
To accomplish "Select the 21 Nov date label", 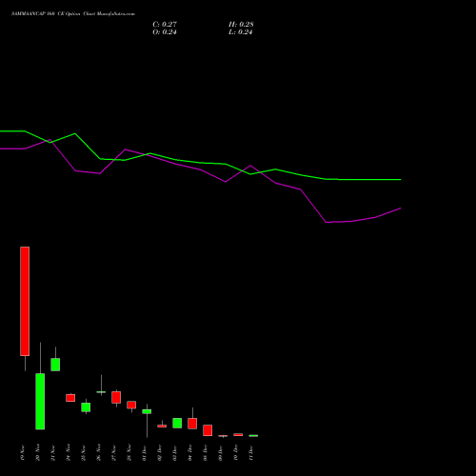I will (x=52, y=453).
